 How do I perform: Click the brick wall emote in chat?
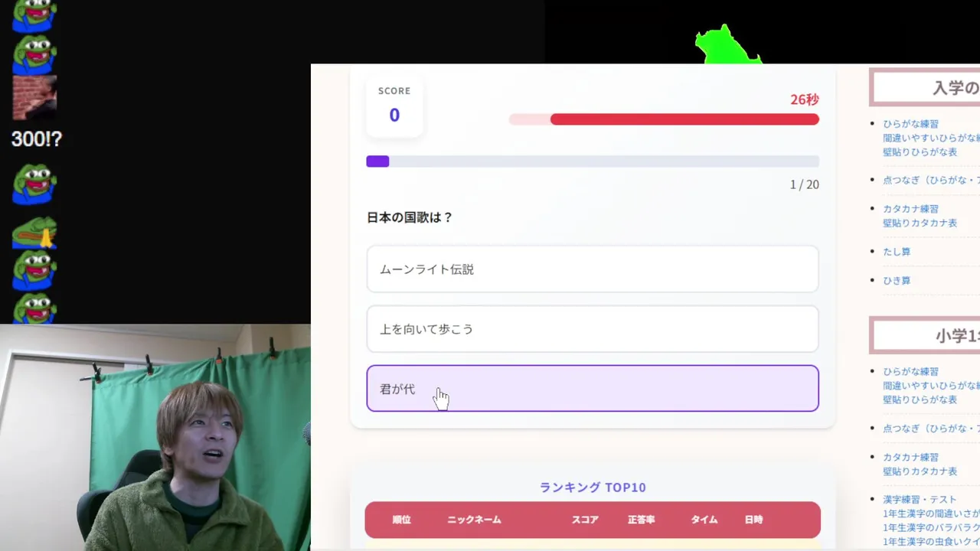(x=34, y=97)
